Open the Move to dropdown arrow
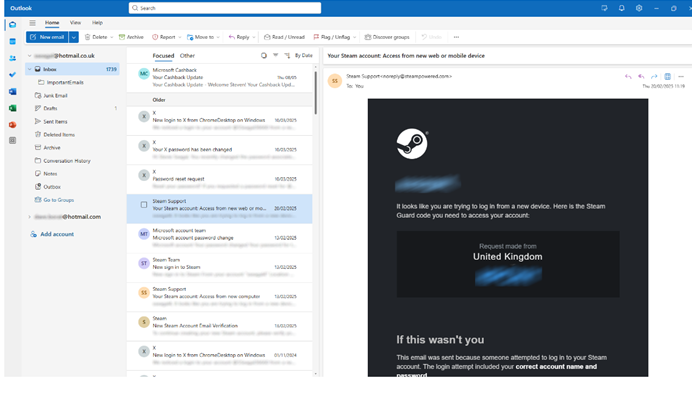 tap(218, 38)
